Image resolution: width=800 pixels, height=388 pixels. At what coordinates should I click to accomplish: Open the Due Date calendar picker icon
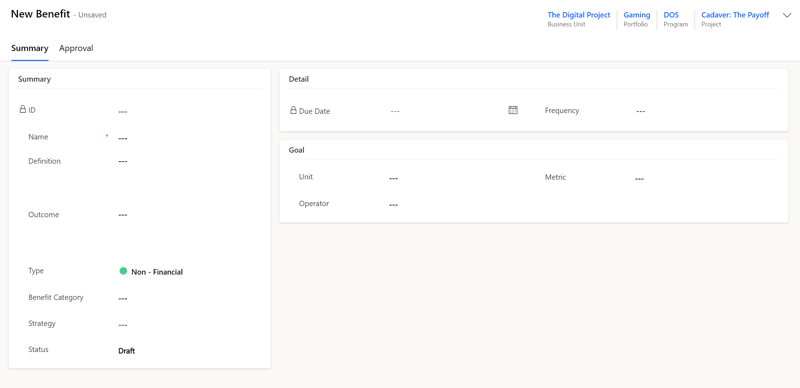(x=513, y=110)
